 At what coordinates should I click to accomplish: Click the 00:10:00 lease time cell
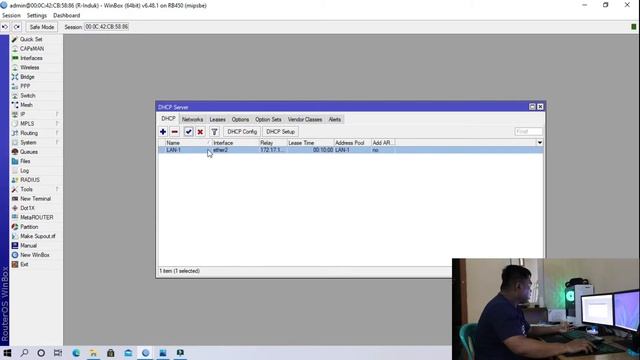click(311, 150)
